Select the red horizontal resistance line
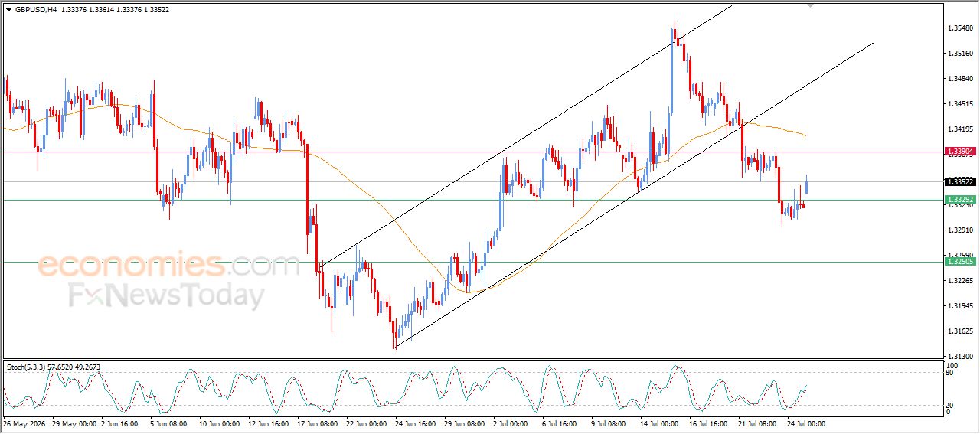Screen dimensions: 980x434 (472, 152)
